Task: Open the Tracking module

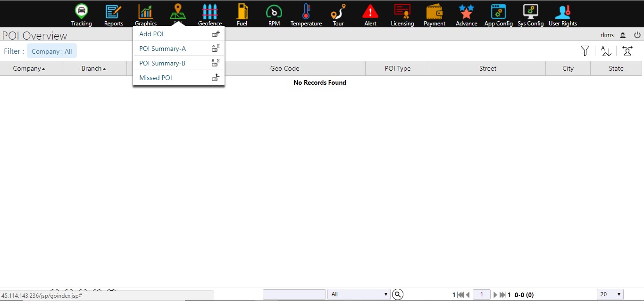Action: click(x=82, y=15)
